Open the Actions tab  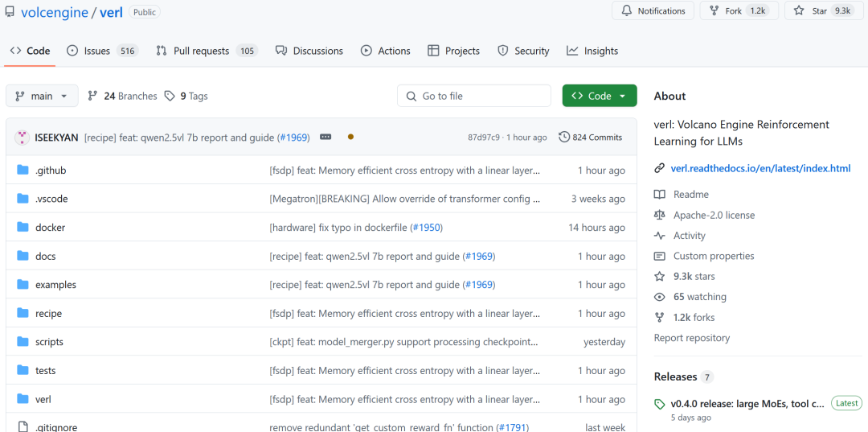[x=385, y=51]
